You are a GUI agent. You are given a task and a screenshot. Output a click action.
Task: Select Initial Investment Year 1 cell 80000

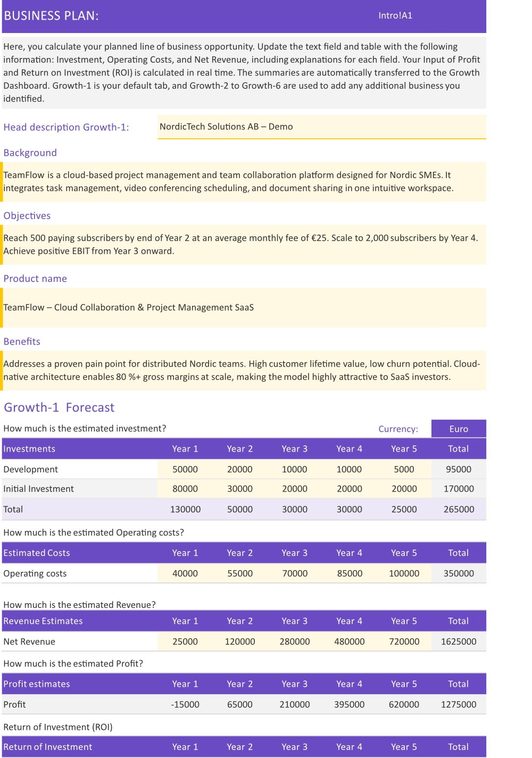coord(185,488)
